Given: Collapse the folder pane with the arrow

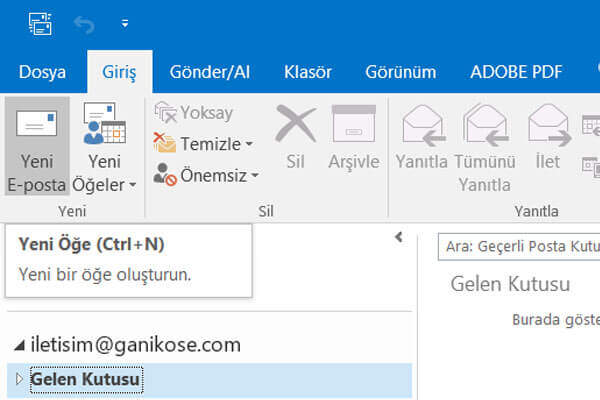Looking at the screenshot, I should (399, 237).
